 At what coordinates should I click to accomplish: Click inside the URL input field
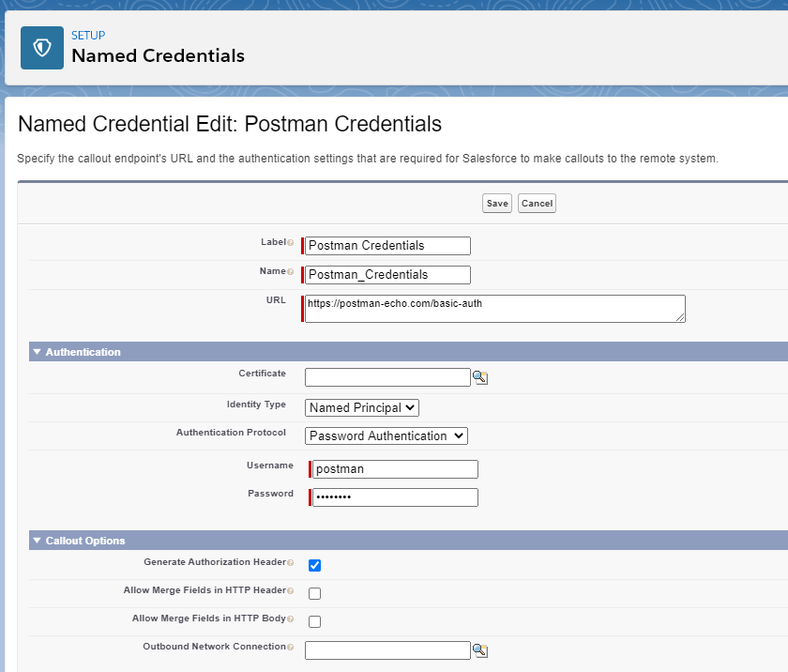488,308
